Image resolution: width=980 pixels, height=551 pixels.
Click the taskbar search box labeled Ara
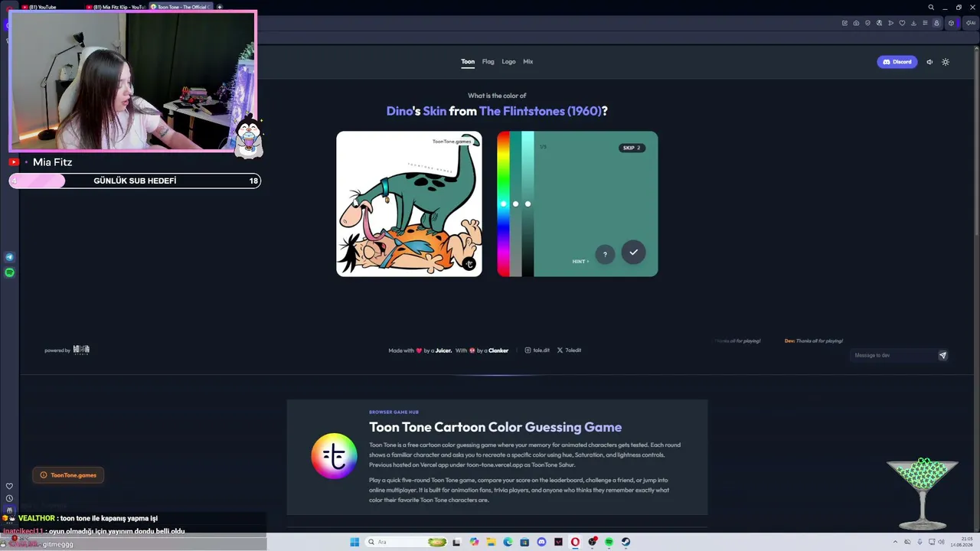(407, 542)
